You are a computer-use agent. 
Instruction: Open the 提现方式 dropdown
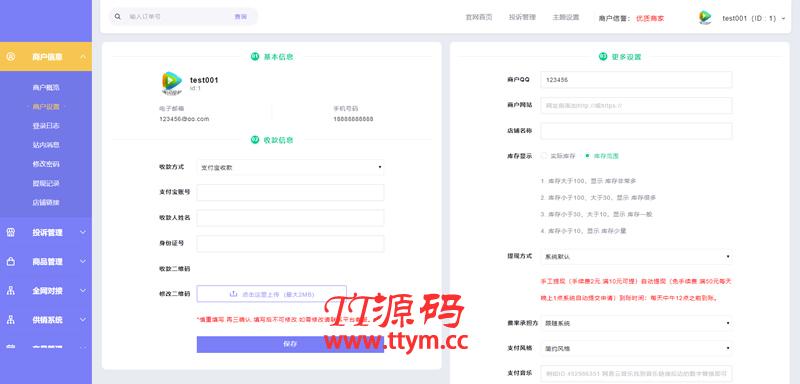pyautogui.click(x=636, y=257)
